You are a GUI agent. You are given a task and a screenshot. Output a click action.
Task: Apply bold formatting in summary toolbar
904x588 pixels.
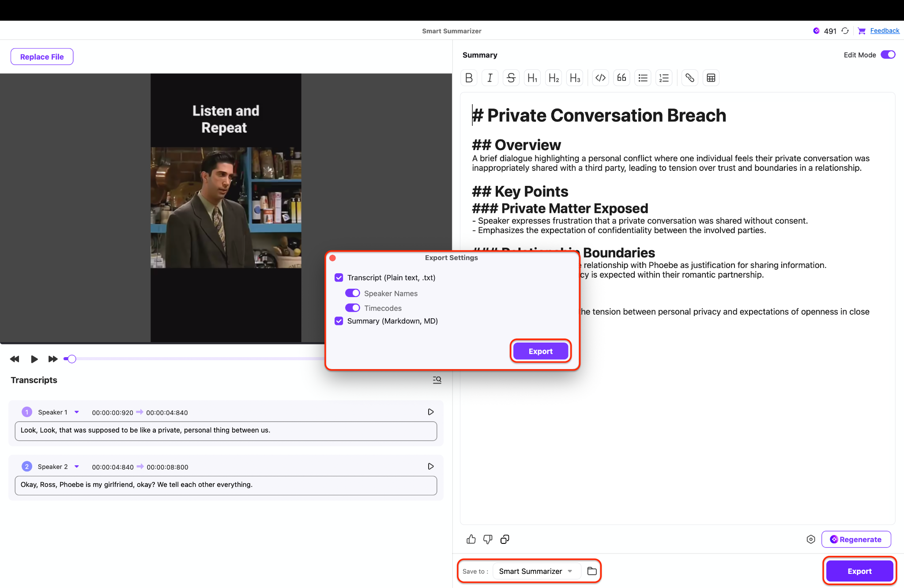pyautogui.click(x=469, y=78)
